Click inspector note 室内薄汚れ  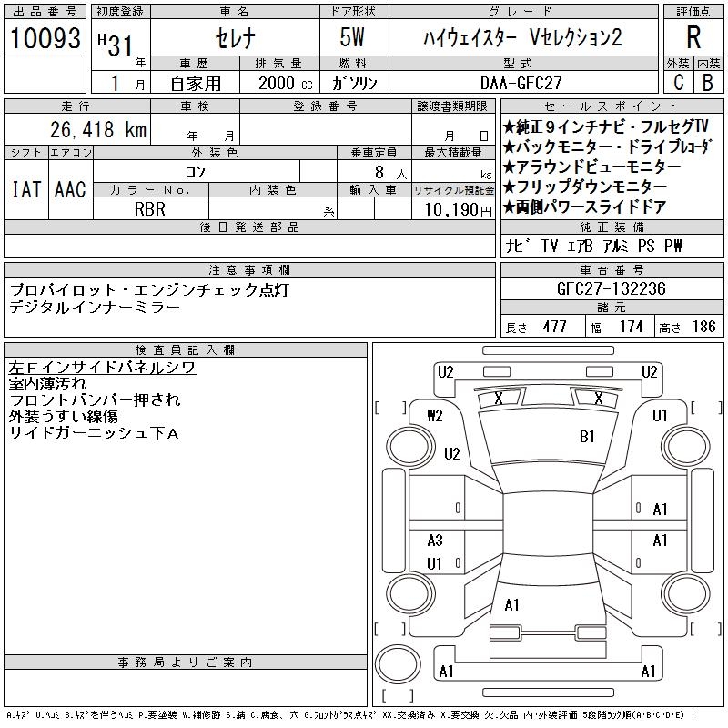point(47,384)
